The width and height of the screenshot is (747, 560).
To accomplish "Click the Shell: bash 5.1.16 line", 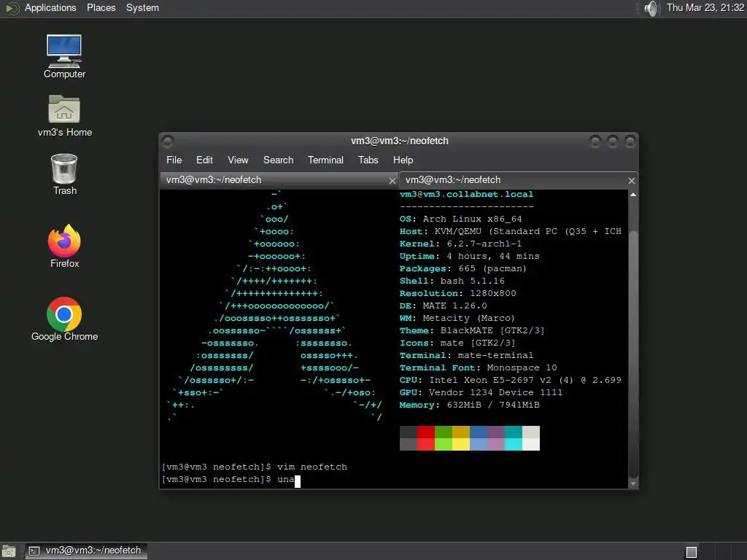I will point(452,281).
